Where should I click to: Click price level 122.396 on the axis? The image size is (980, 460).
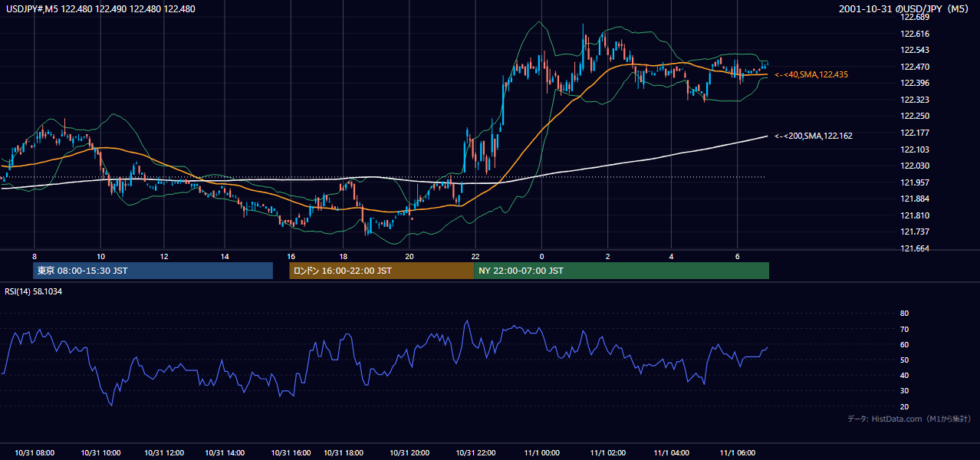(916, 83)
